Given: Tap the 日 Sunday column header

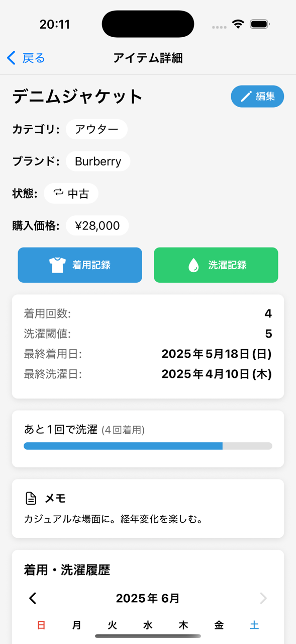Looking at the screenshot, I should click(x=41, y=625).
